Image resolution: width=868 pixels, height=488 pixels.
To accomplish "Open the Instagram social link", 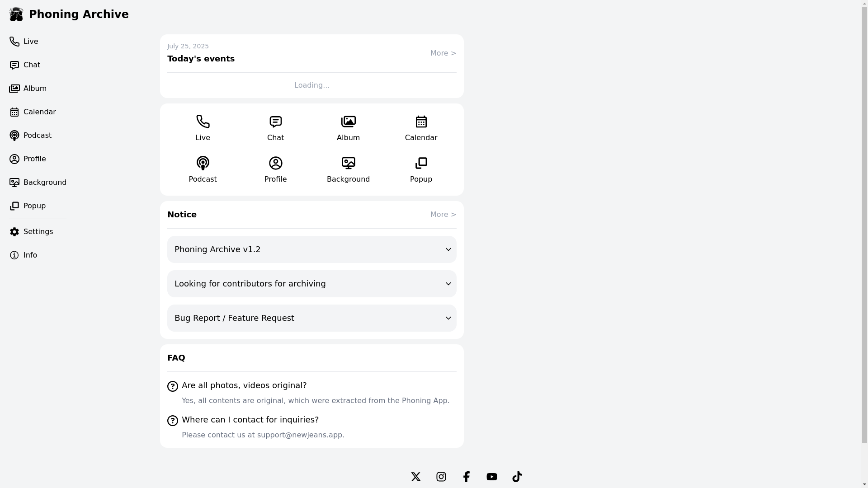I will click(x=441, y=477).
